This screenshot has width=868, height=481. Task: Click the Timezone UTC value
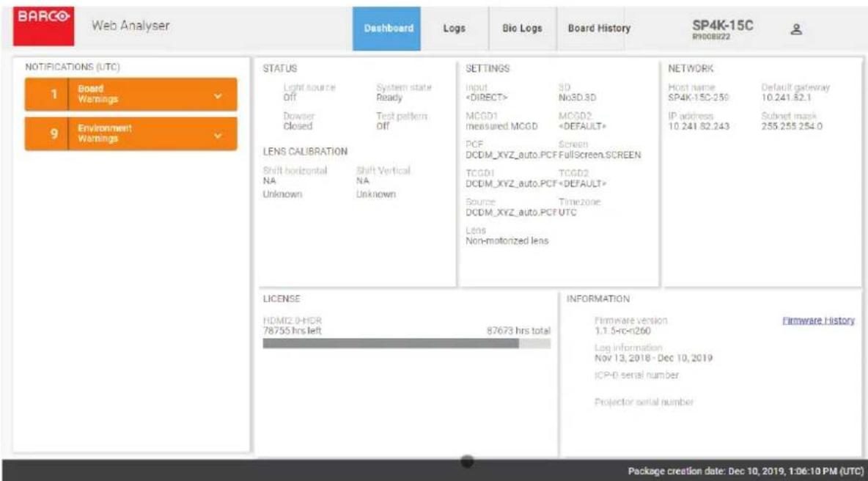[x=567, y=213]
